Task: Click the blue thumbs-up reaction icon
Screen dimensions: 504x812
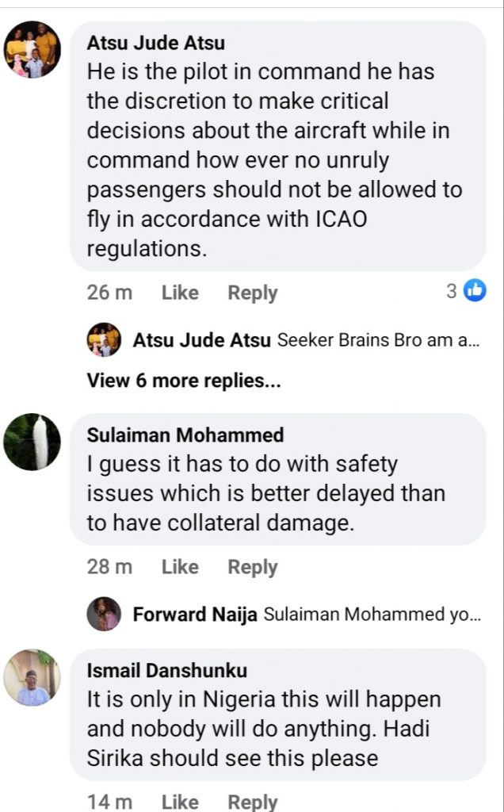Action: coord(475,291)
